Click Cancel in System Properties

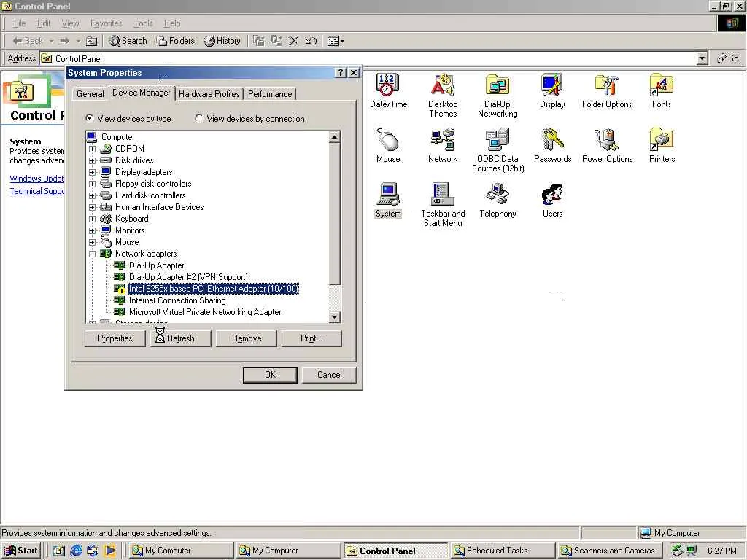coord(329,375)
